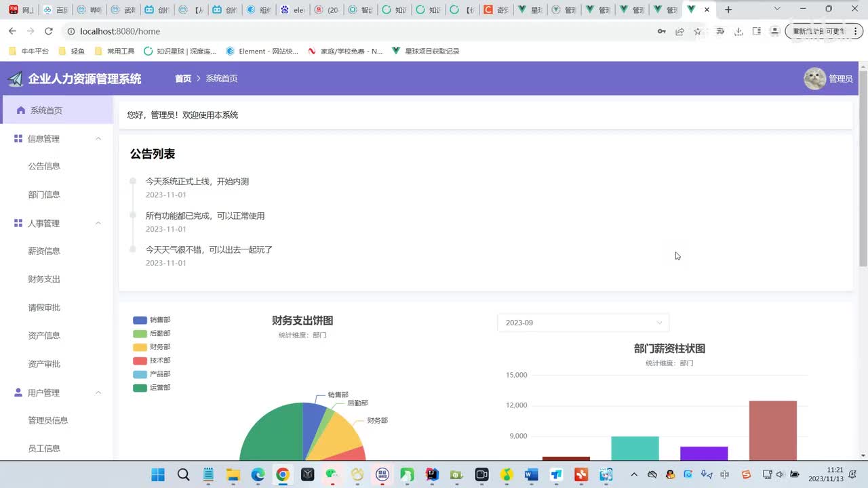
Task: Click the 公告列表 heading
Action: click(153, 154)
